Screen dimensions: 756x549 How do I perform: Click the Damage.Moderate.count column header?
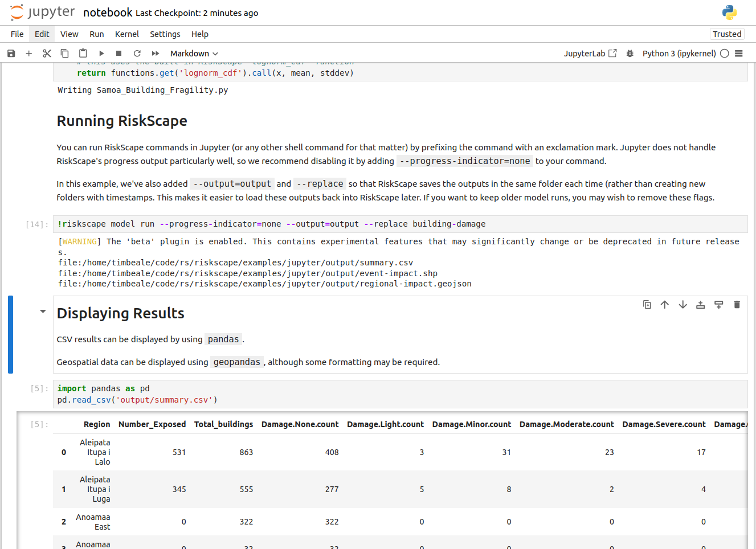pos(567,424)
